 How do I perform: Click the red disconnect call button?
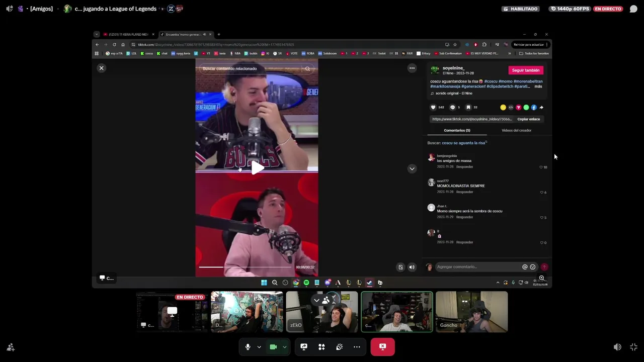point(382,346)
